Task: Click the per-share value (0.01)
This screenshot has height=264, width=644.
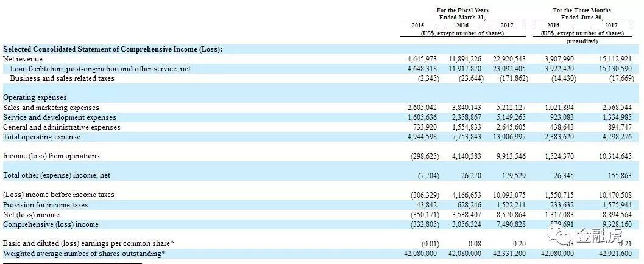Action: click(x=430, y=244)
